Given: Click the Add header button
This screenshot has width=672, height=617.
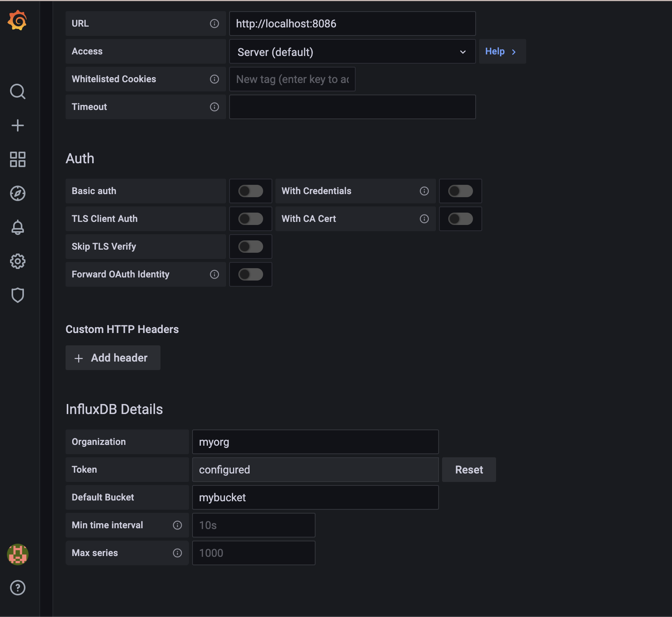Looking at the screenshot, I should point(113,358).
